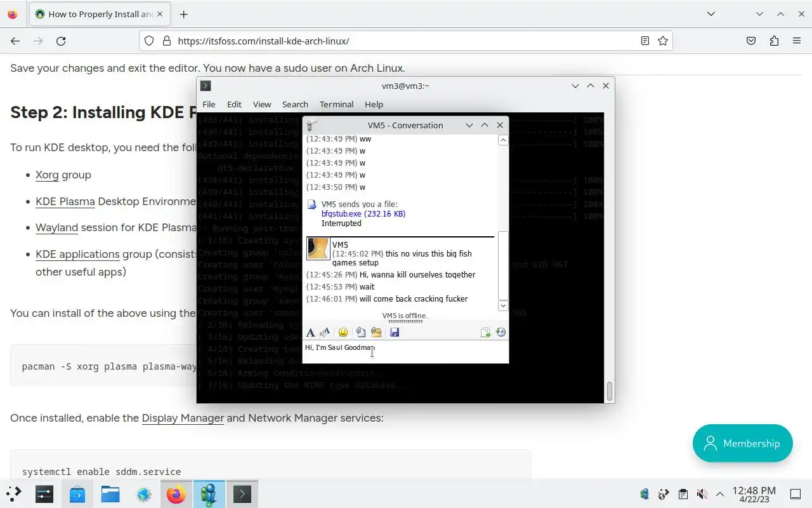The image size is (812, 508).
Task: Click the Firefox View icon in the tab bar
Action: (x=13, y=14)
